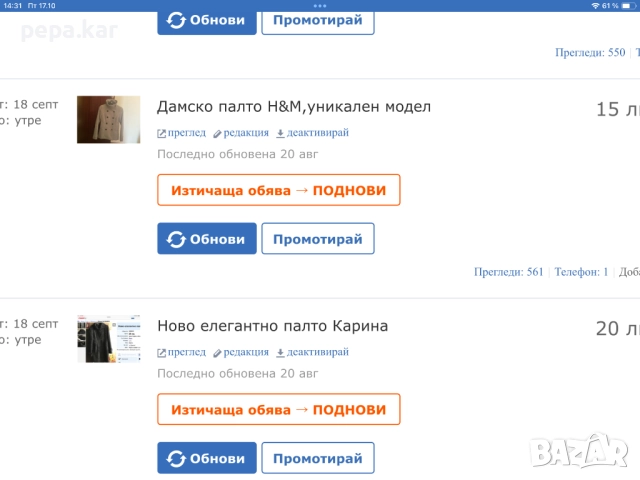Open the Карина coat listing thumbnail
Viewport: 640px width, 480px height.
(109, 339)
